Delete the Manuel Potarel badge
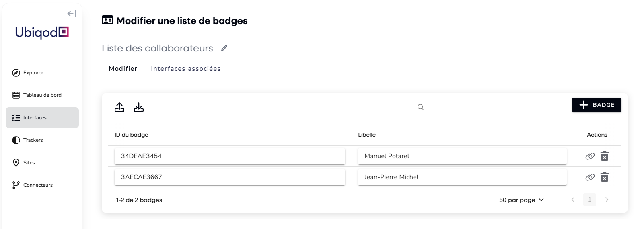 tap(604, 156)
